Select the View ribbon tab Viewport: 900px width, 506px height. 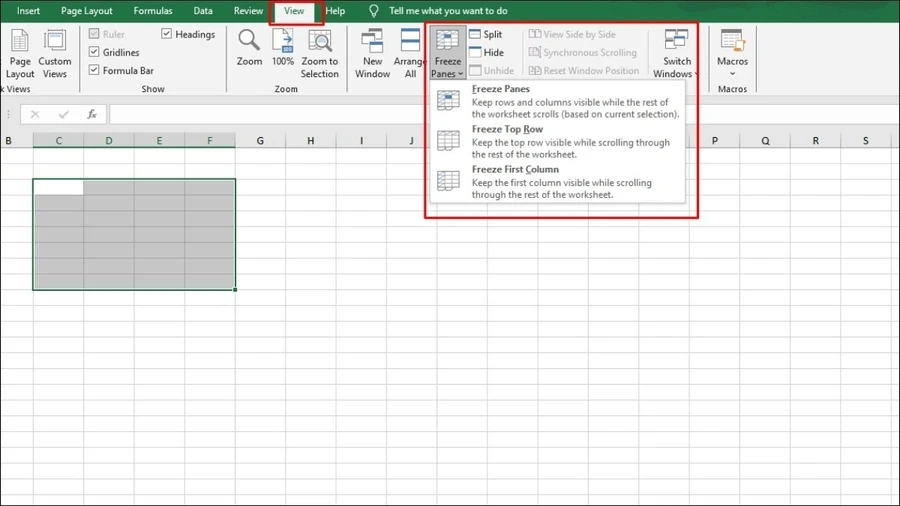294,11
